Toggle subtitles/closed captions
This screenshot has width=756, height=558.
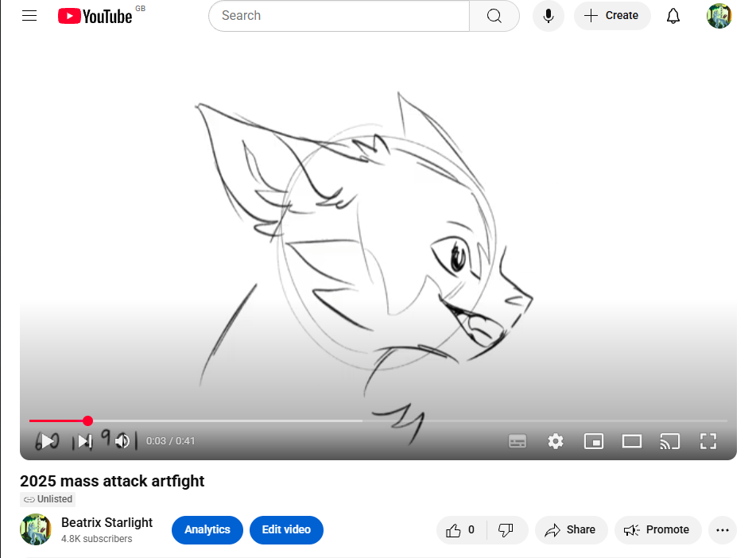(x=518, y=441)
